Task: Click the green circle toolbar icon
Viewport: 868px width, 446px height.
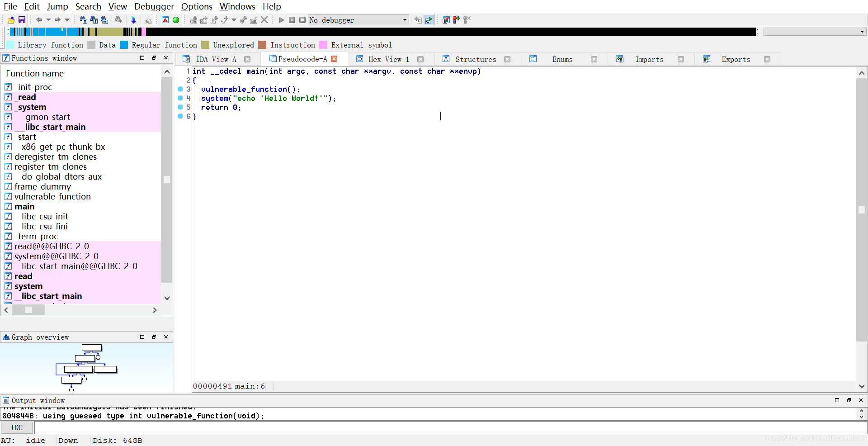Action: [176, 20]
